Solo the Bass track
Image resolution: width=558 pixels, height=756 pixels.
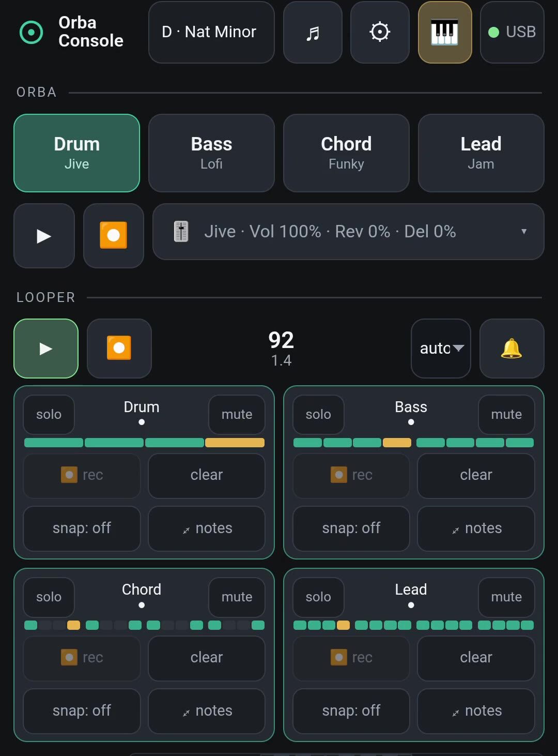click(318, 415)
